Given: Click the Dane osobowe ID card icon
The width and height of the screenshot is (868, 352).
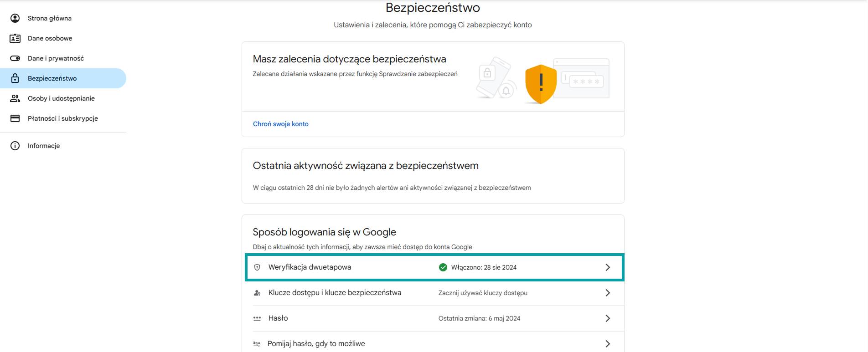Looking at the screenshot, I should [x=15, y=38].
